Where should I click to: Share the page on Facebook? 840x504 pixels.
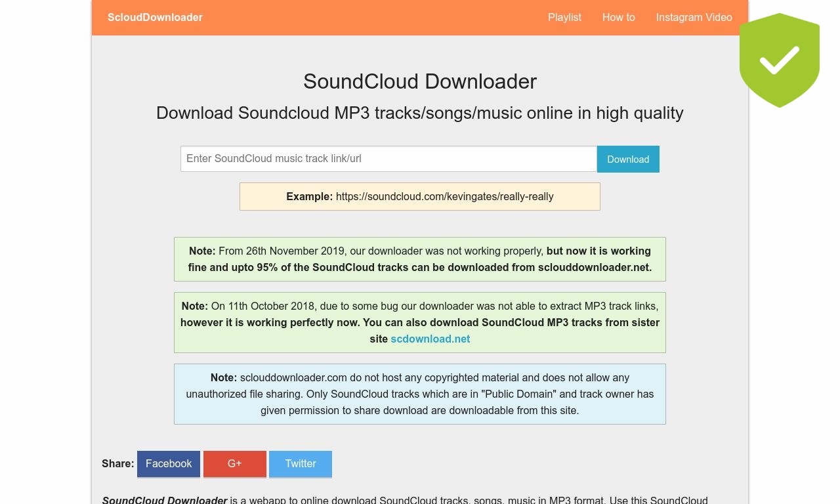[169, 464]
